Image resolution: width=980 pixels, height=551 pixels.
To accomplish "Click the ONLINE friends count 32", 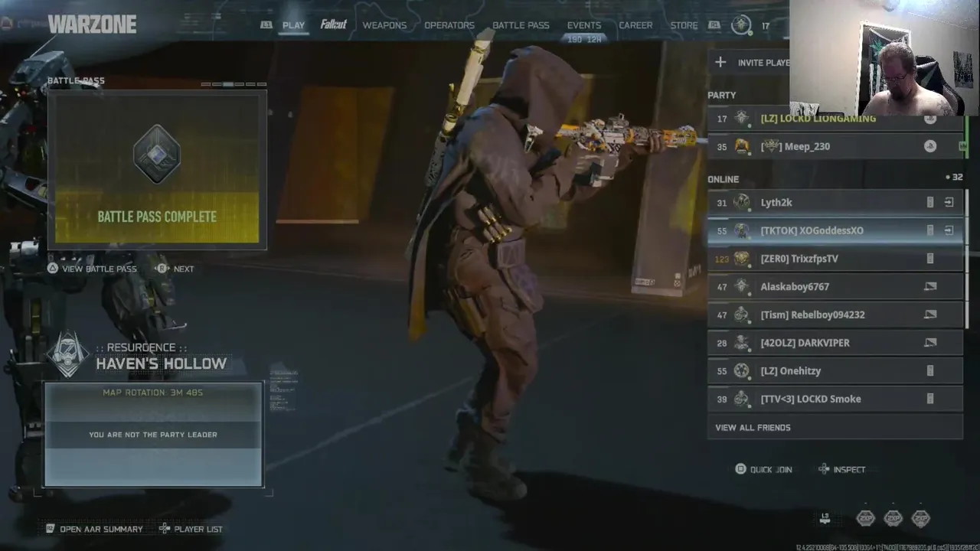I will point(955,177).
